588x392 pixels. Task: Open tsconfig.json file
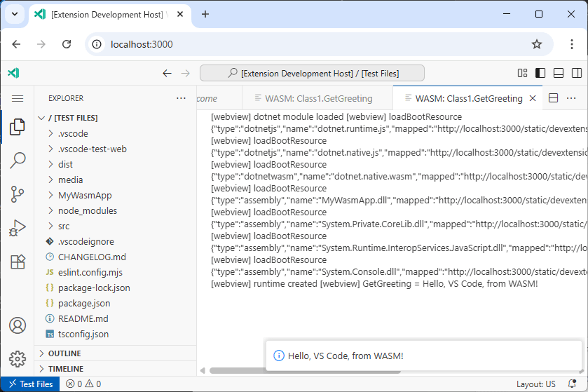coord(116,334)
